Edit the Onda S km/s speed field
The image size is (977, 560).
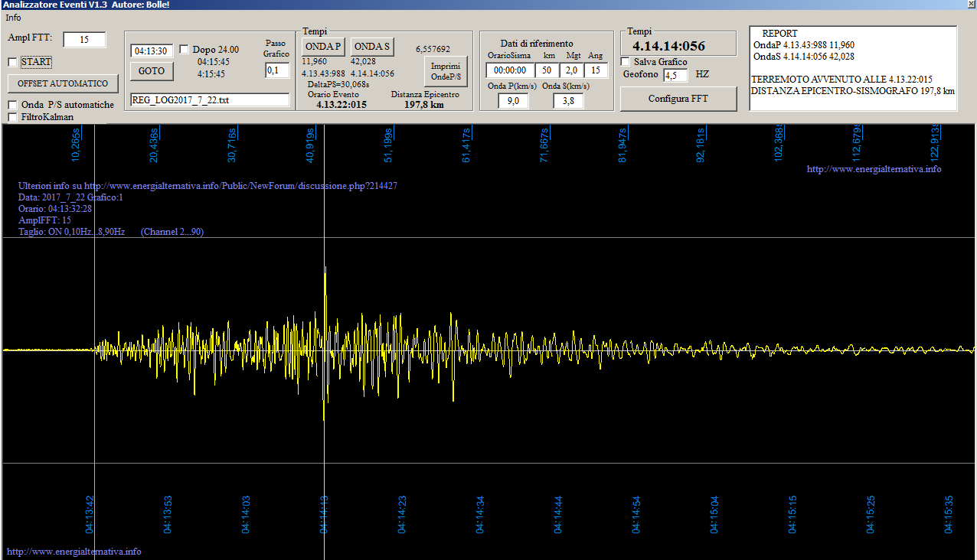click(568, 101)
